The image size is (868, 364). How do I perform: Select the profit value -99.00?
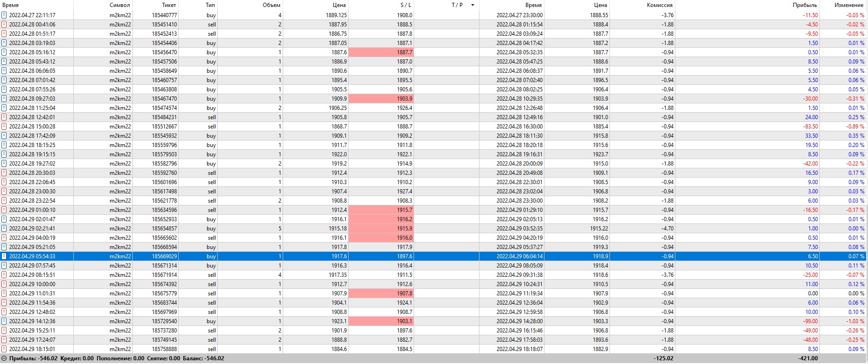pyautogui.click(x=810, y=321)
